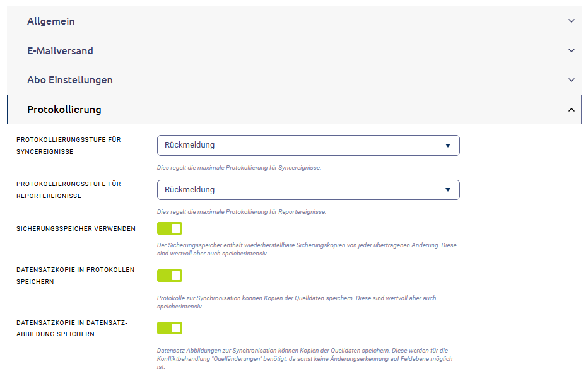588x386 pixels.
Task: Click the arrow of the Syncereignisse dropdown
Action: tap(447, 145)
